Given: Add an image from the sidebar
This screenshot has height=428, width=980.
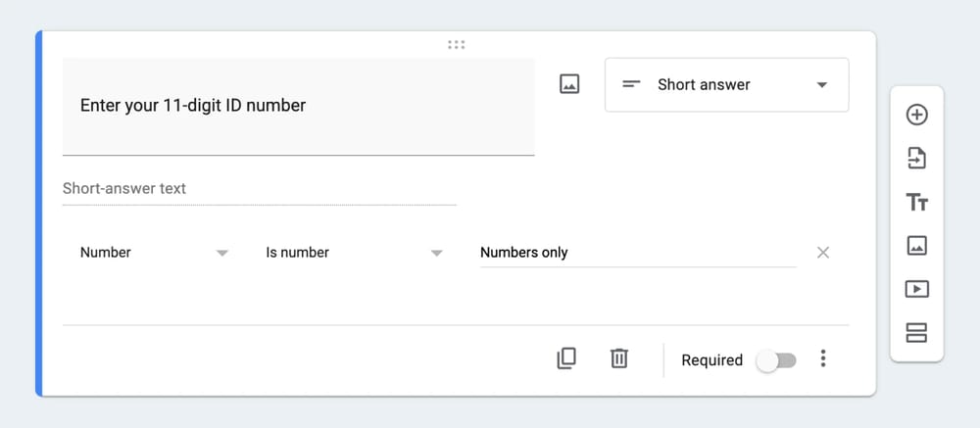Looking at the screenshot, I should point(916,245).
